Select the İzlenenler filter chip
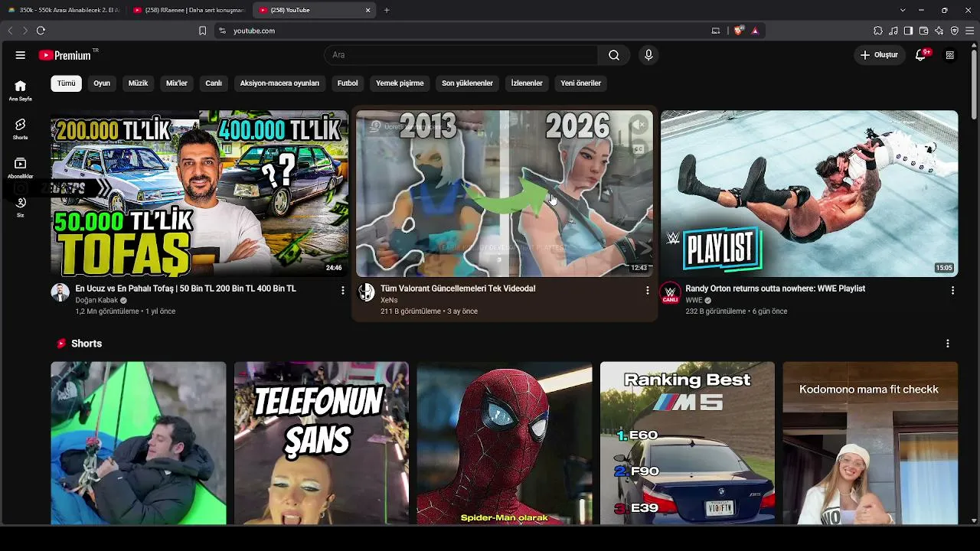Image resolution: width=980 pixels, height=551 pixels. pos(527,83)
